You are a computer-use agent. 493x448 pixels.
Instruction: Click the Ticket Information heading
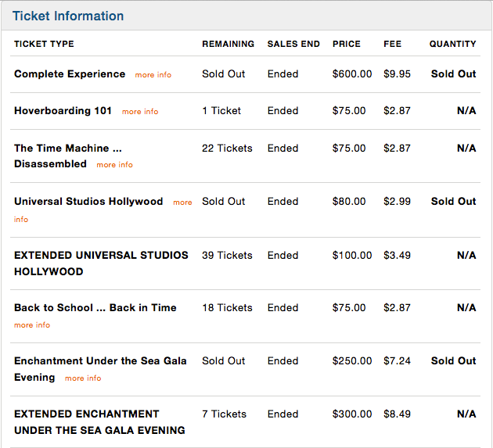pyautogui.click(x=68, y=16)
